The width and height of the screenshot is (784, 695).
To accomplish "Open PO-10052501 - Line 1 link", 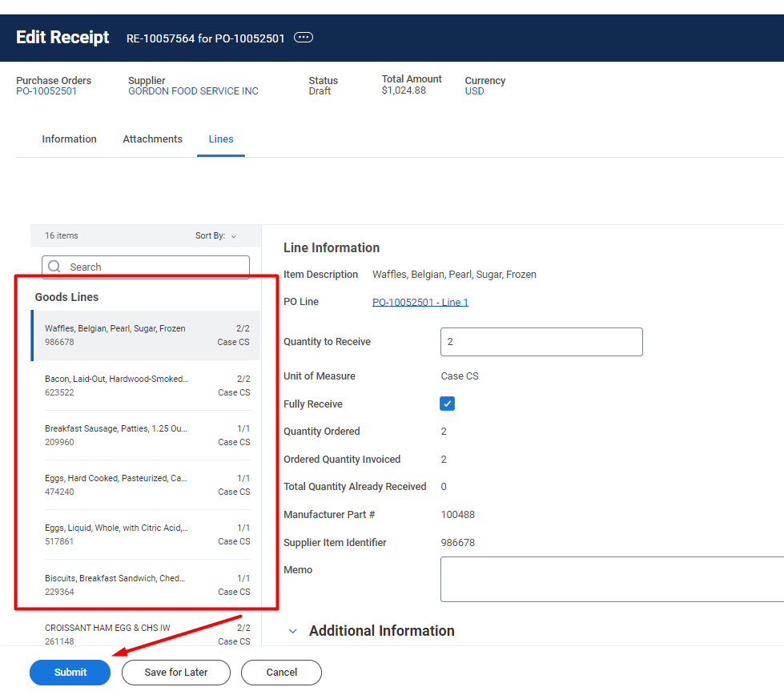I will (x=420, y=302).
